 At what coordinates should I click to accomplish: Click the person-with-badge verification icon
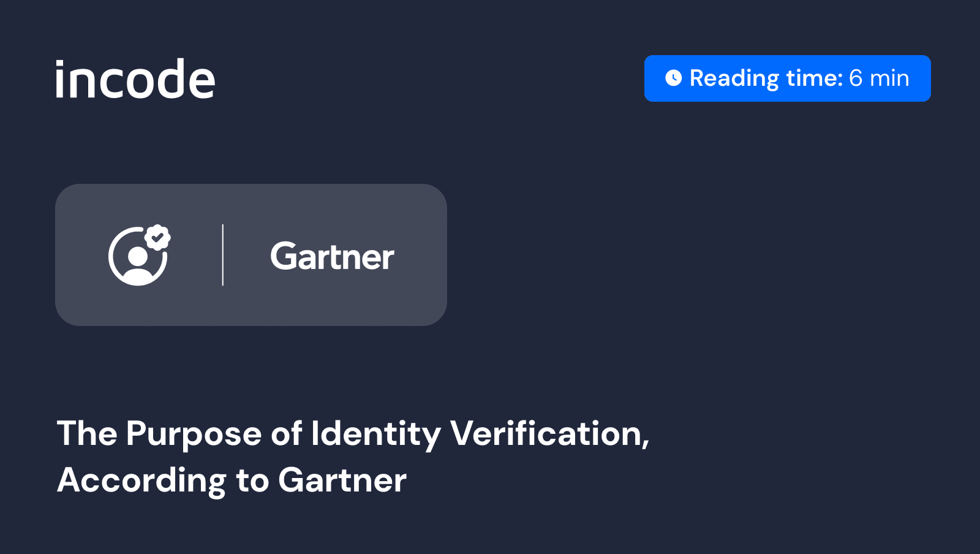(x=138, y=257)
